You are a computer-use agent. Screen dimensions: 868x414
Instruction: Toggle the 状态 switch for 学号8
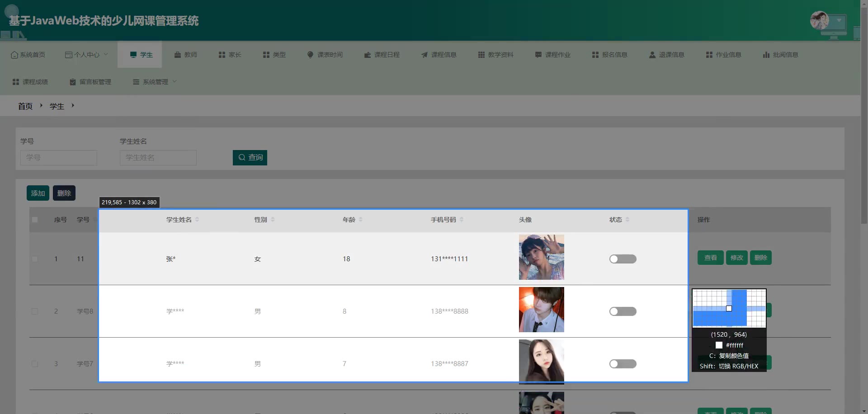(x=623, y=311)
